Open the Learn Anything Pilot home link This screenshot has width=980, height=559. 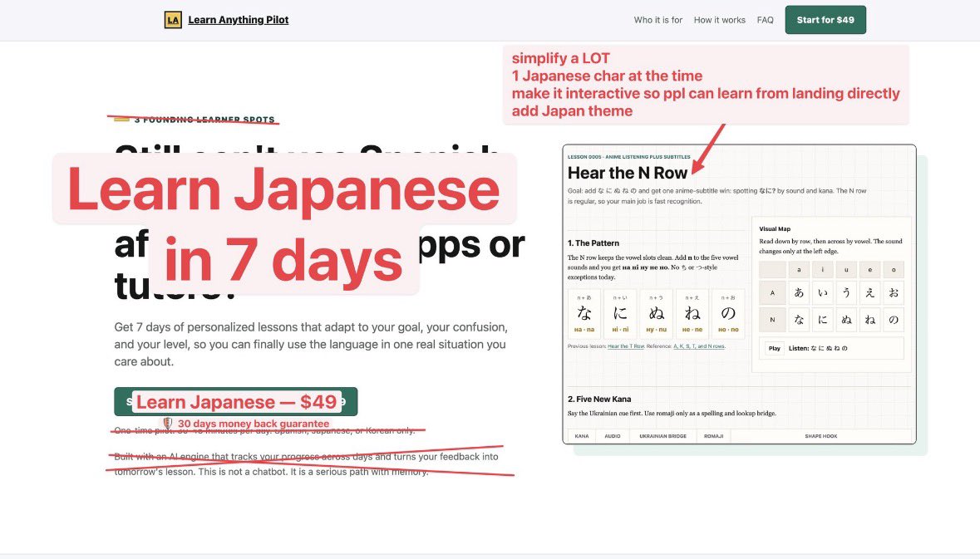238,20
